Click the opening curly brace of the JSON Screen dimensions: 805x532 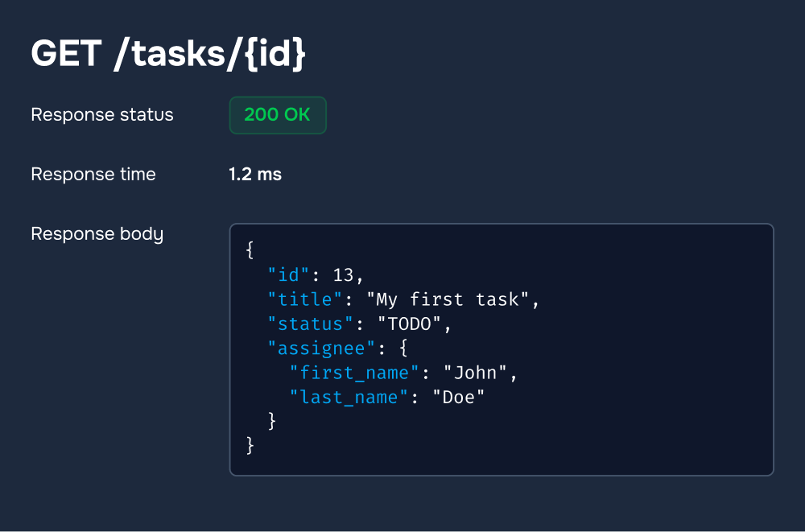click(x=250, y=250)
